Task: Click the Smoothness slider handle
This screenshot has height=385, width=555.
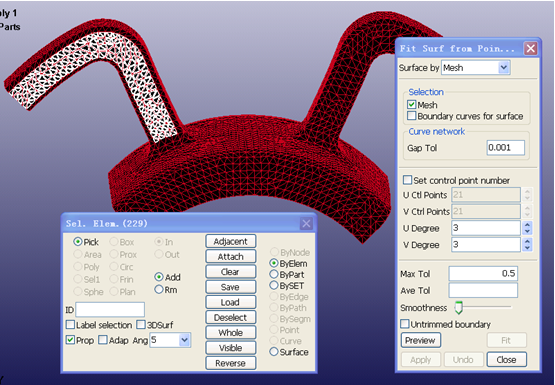Action: point(459,308)
